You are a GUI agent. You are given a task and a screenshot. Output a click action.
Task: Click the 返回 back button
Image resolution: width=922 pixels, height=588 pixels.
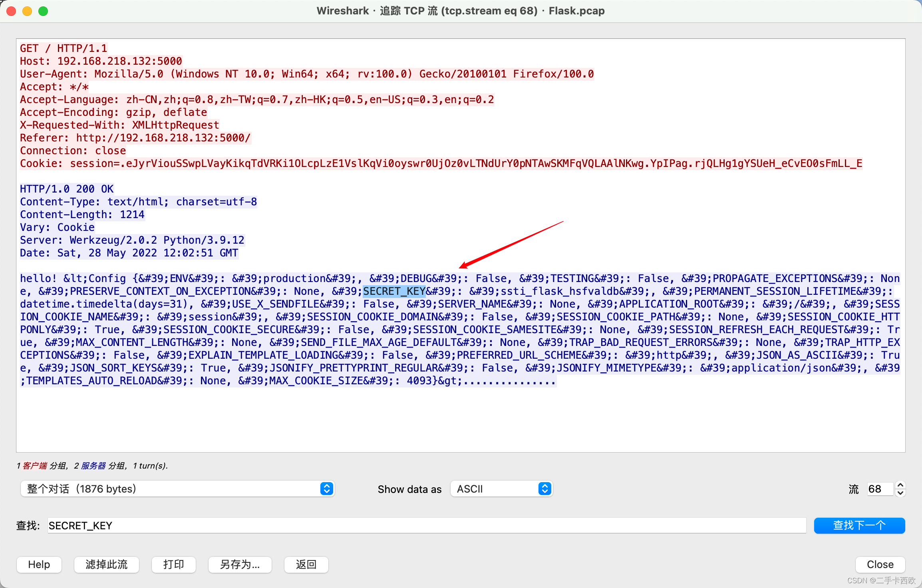[306, 564]
